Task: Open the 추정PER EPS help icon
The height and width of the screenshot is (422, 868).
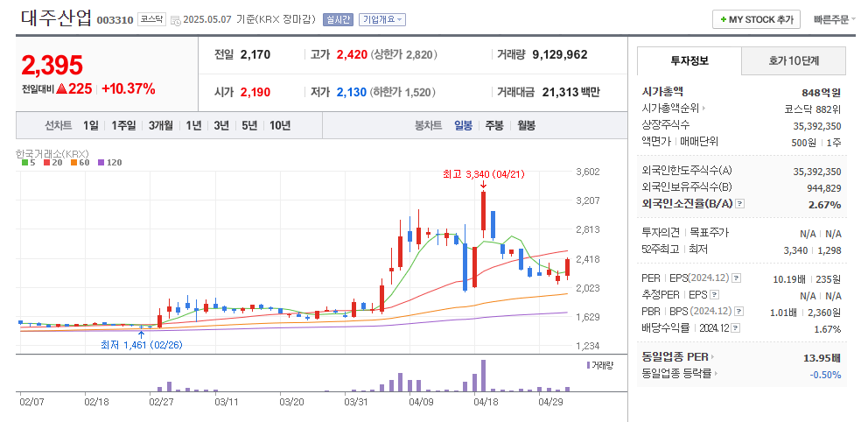Action: pos(715,295)
